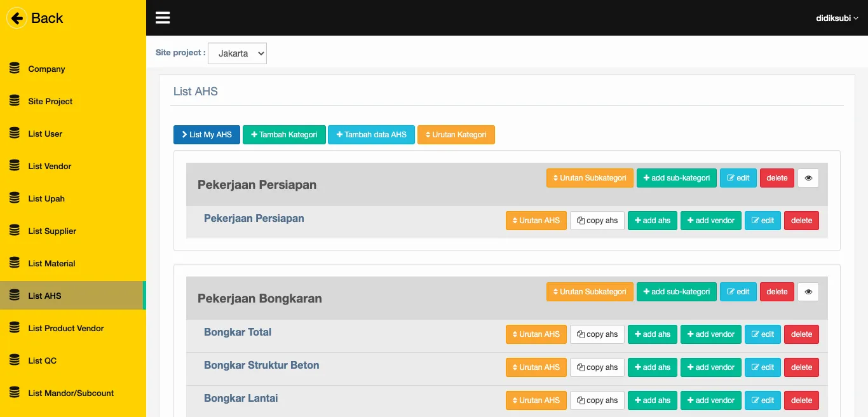Image resolution: width=868 pixels, height=417 pixels.
Task: Click the List Mandor/Subcount database icon
Action: 15,393
